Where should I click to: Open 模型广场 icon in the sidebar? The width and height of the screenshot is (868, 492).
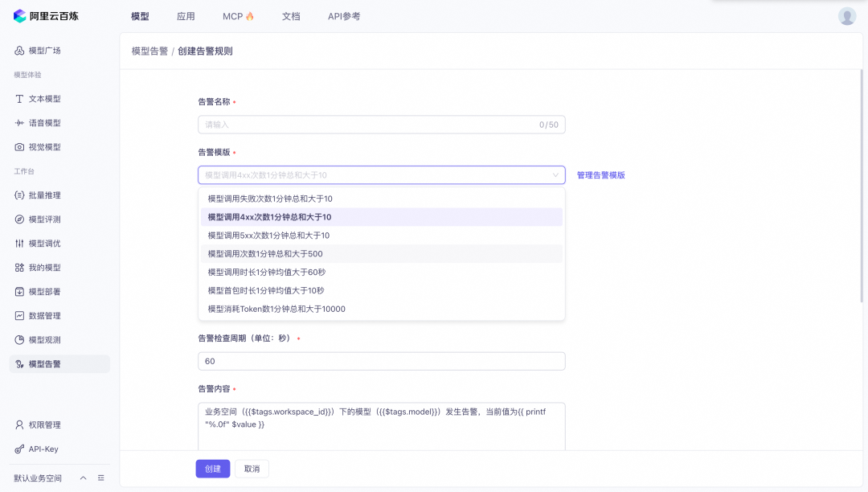[x=19, y=51]
